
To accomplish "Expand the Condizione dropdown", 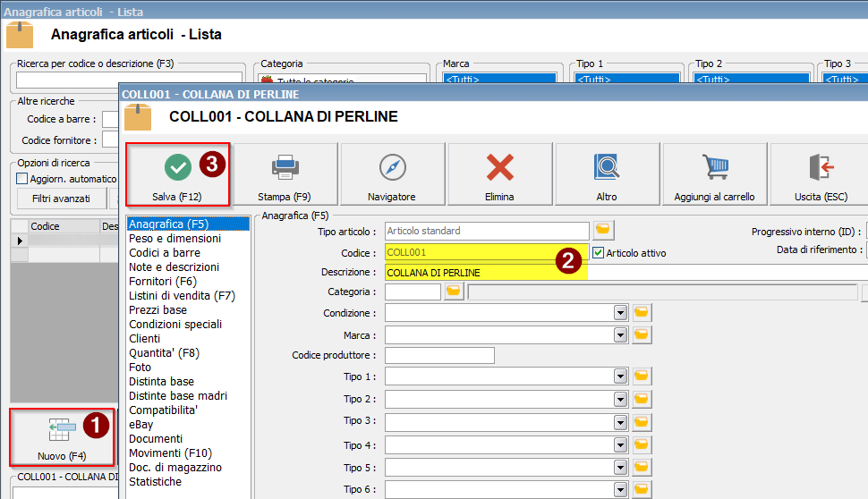I will [619, 313].
